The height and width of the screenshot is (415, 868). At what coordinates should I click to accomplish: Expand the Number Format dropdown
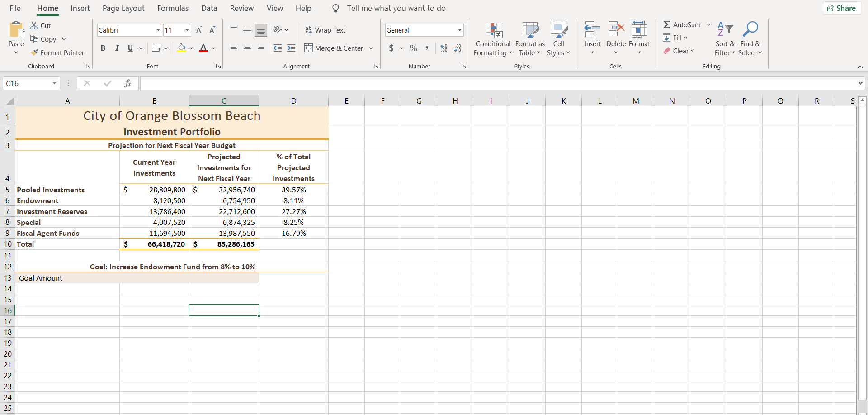click(x=459, y=30)
